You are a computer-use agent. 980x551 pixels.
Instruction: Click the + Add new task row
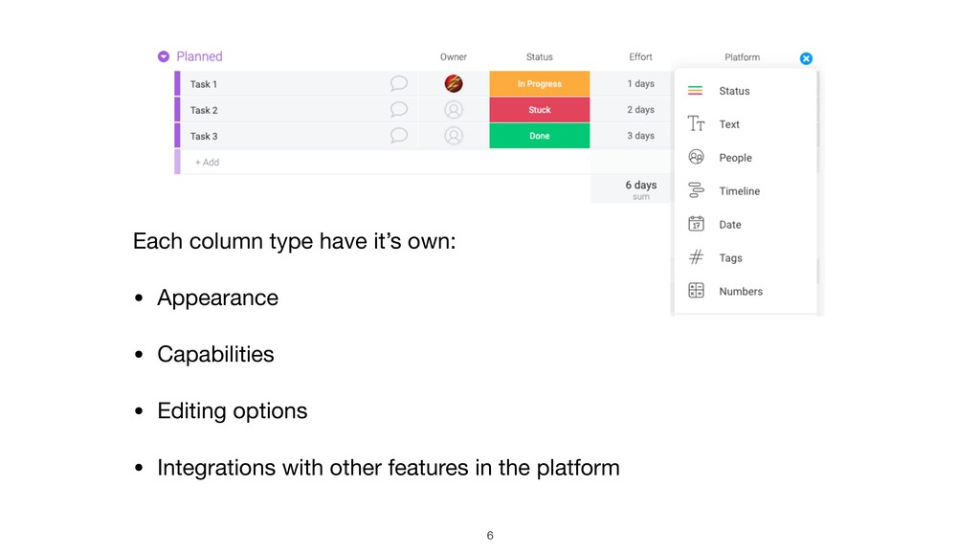pos(208,163)
